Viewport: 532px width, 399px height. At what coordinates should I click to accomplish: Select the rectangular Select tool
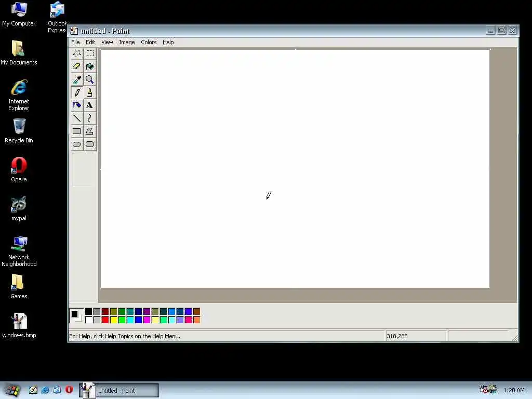(89, 54)
